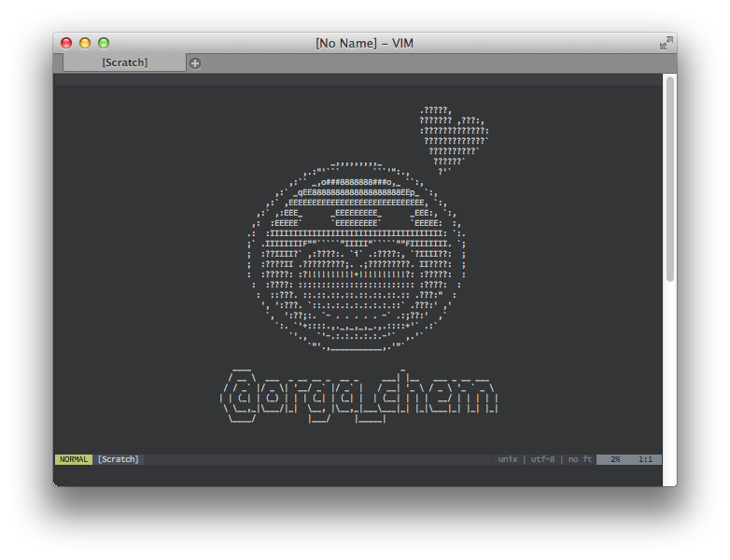Open a new tab with the plus icon
Viewport: 730px width, 560px height.
point(195,63)
